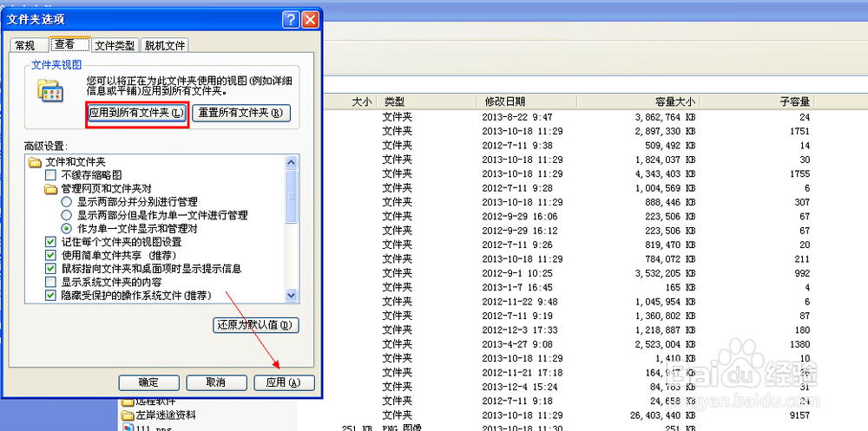The image size is (868, 431).
Task: Sort by the 修改日期 column header
Action: (x=505, y=101)
